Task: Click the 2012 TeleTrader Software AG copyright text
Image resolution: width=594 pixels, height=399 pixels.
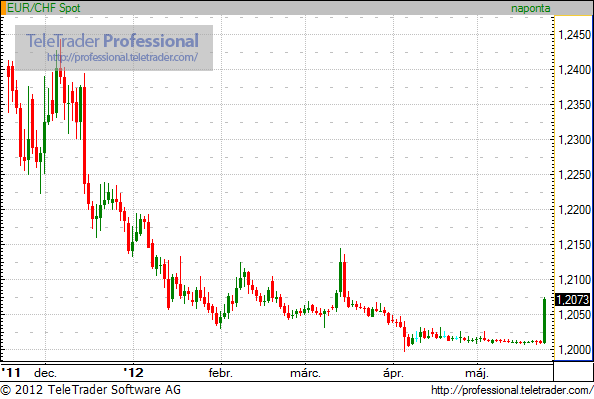Action: coord(91,390)
